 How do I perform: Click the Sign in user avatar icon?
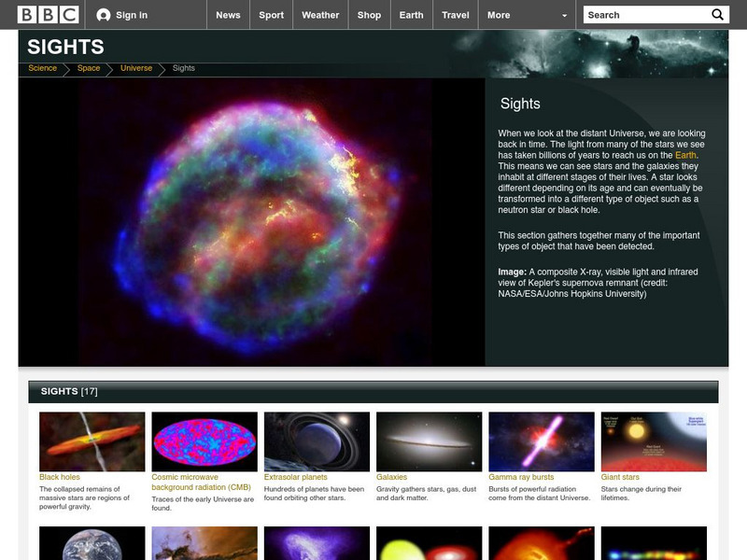click(x=103, y=15)
